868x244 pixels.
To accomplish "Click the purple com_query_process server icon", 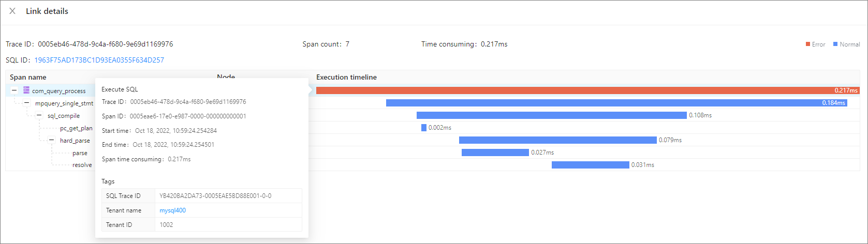I will tap(26, 90).
